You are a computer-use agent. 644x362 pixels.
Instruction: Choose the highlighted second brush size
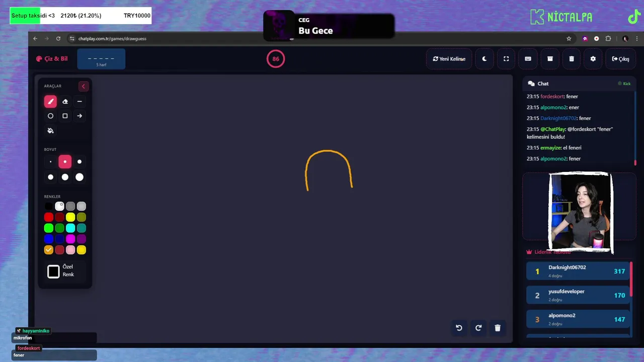(x=65, y=162)
